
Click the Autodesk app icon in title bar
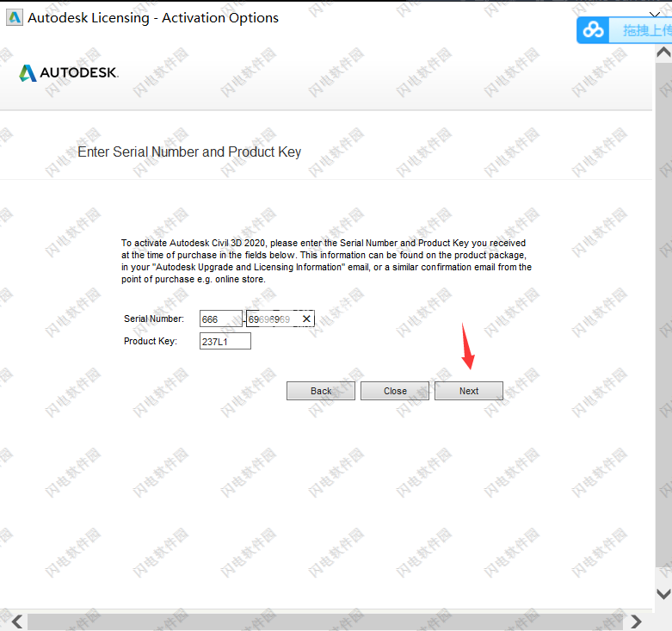(15, 17)
